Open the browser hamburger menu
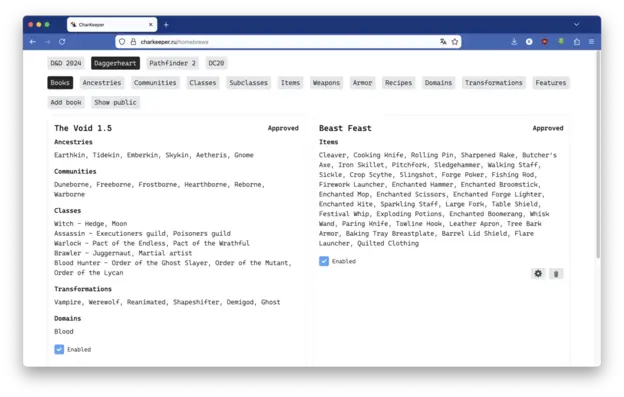This screenshot has width=624, height=397. pos(591,42)
